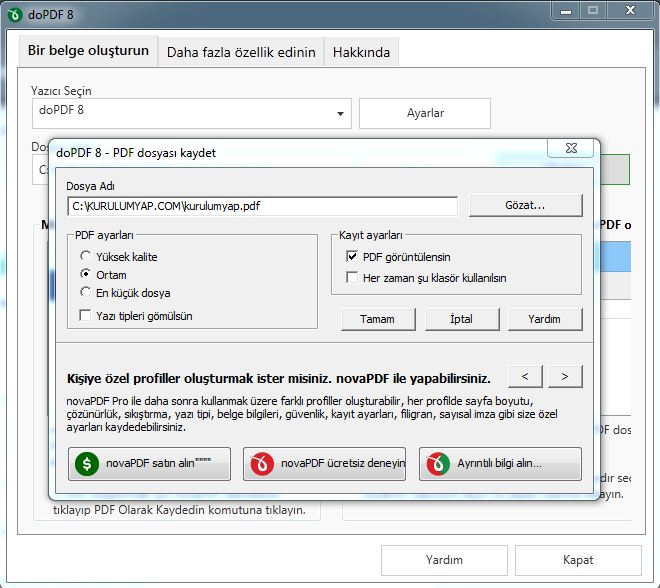Click red novaPDF icon on ücretsiz deneyin button

coord(262,464)
